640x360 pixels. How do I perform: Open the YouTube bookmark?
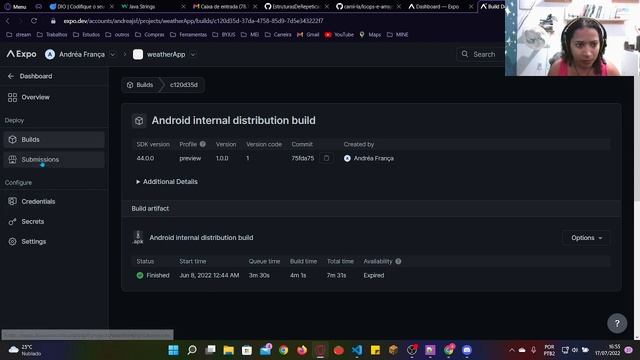point(339,35)
